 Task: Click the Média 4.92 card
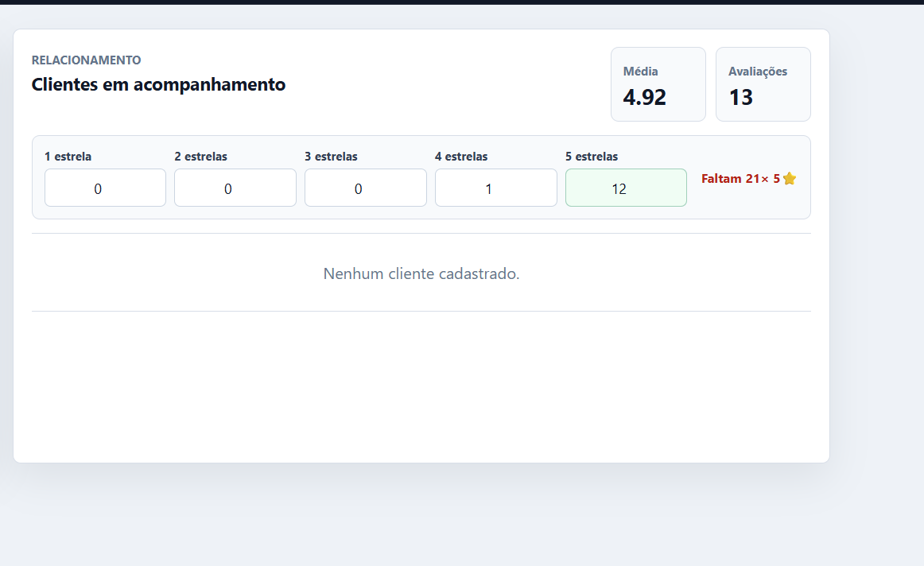point(658,84)
